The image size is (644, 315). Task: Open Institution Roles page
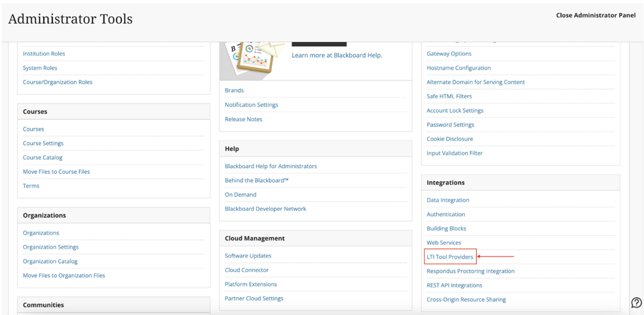pyautogui.click(x=44, y=54)
